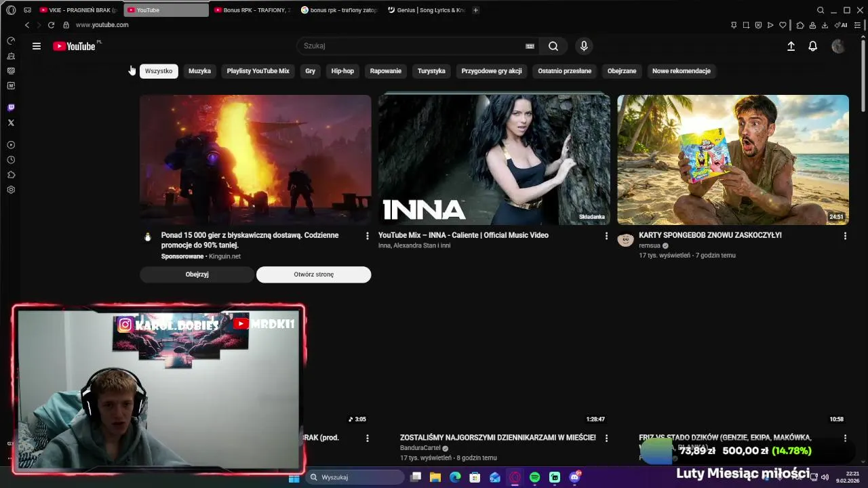Start voice search with microphone
The width and height of the screenshot is (868, 488).
[x=584, y=46]
